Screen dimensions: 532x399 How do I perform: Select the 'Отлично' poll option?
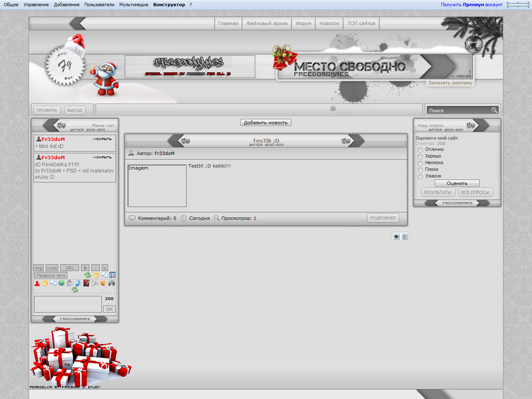(x=420, y=150)
